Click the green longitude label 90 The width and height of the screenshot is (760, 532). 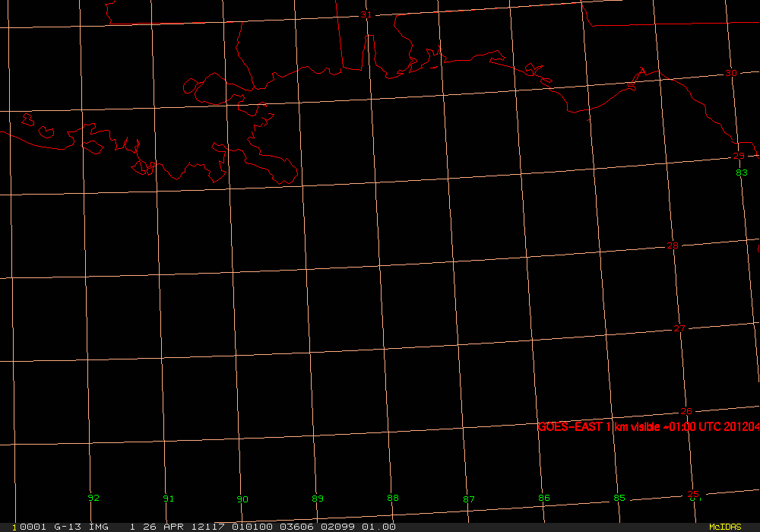[242, 499]
